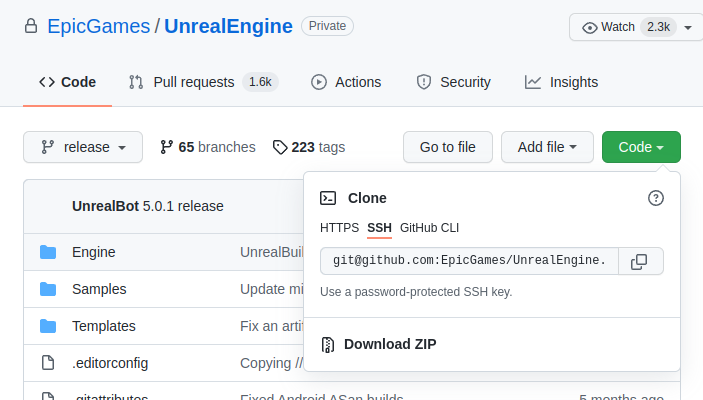Open the 5.0.1 release commit message
This screenshot has width=703, height=400.
pos(183,206)
